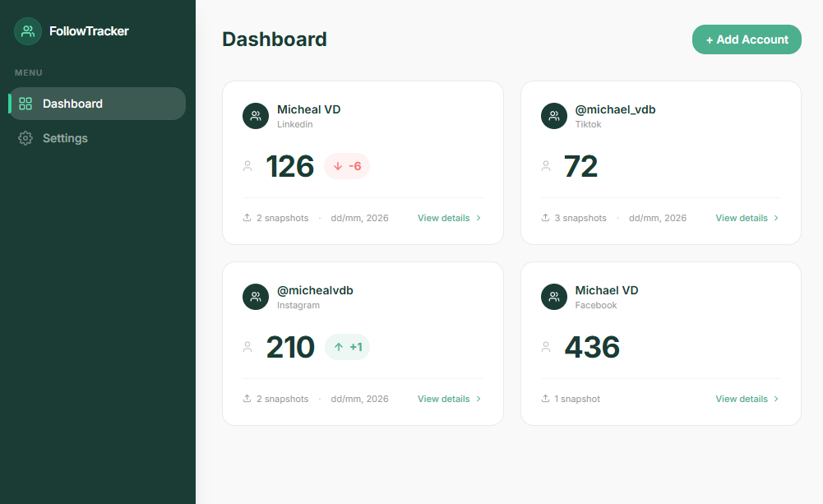Click the follower icon beside 126

pyautogui.click(x=247, y=166)
